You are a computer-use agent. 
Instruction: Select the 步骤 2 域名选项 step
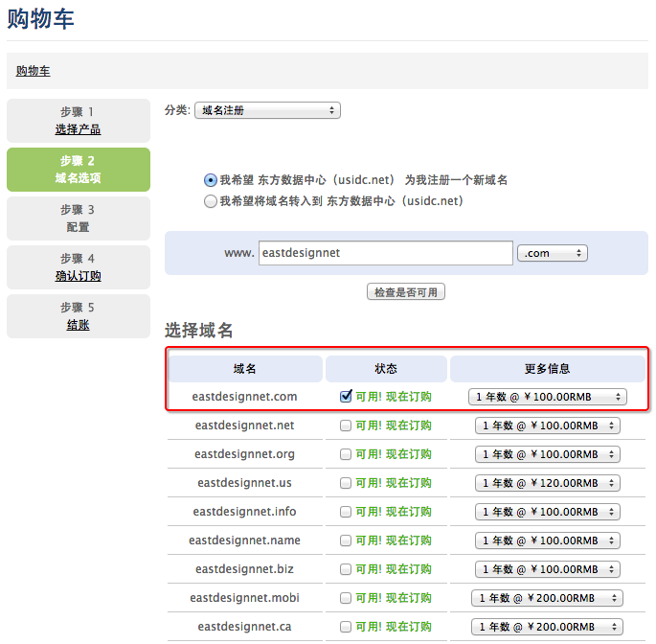(79, 170)
